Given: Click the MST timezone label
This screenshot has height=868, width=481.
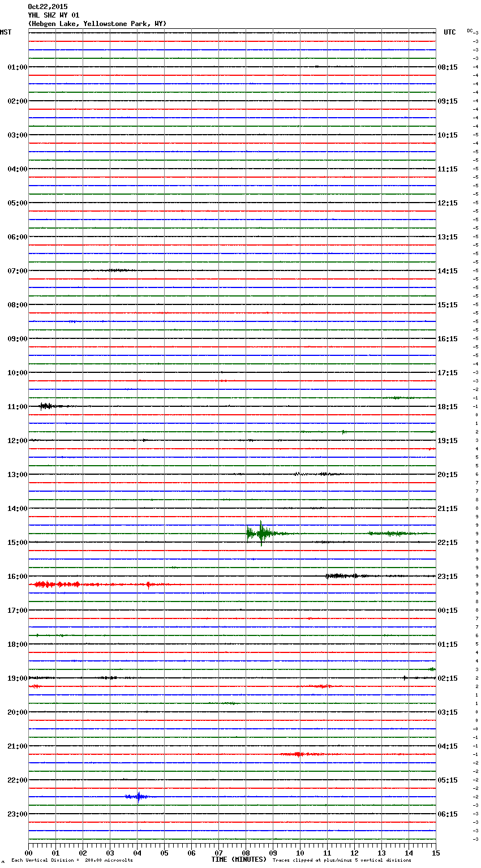Looking at the screenshot, I should (6, 32).
